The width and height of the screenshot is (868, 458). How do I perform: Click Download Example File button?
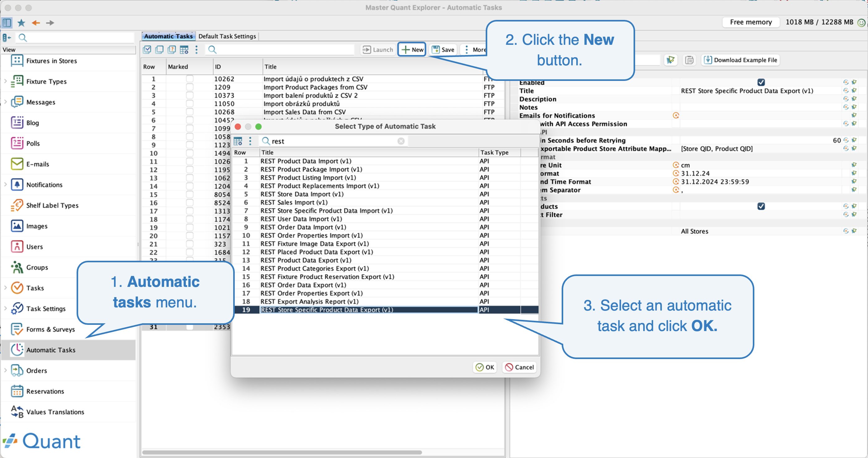click(x=741, y=60)
